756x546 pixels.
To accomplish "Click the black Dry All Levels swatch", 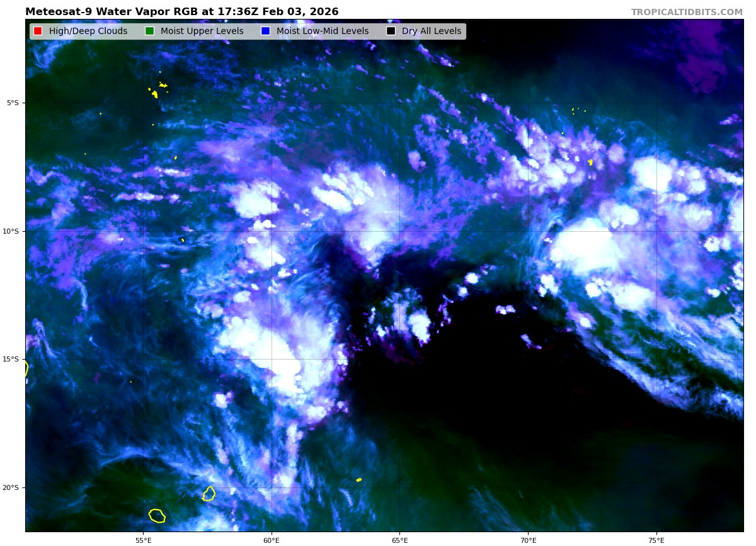I will (x=391, y=31).
